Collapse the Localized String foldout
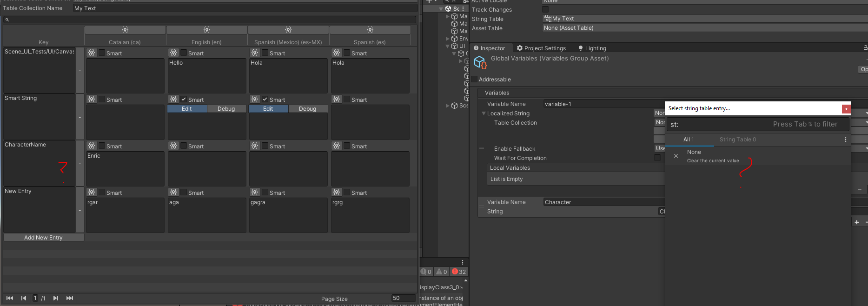868x306 pixels. pyautogui.click(x=484, y=113)
